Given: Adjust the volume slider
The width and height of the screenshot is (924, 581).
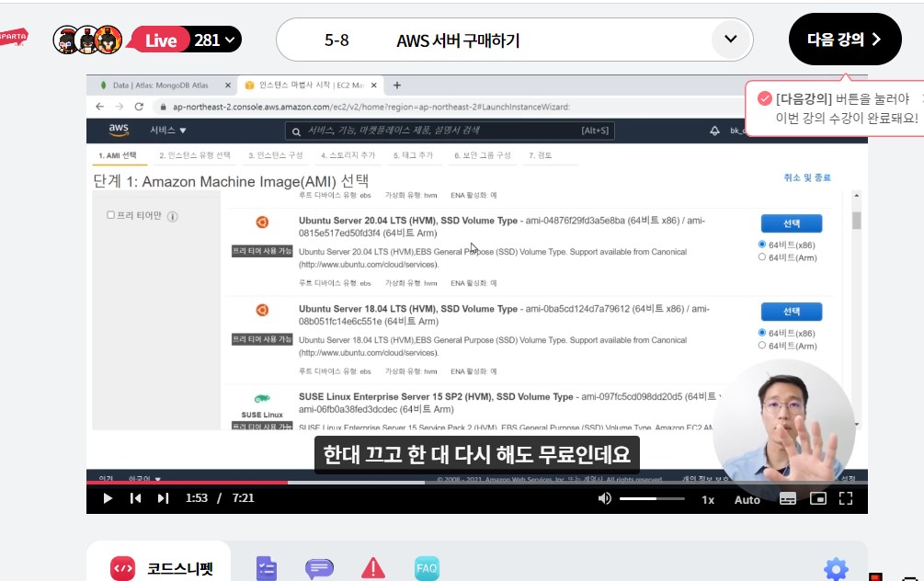Looking at the screenshot, I should 652,498.
